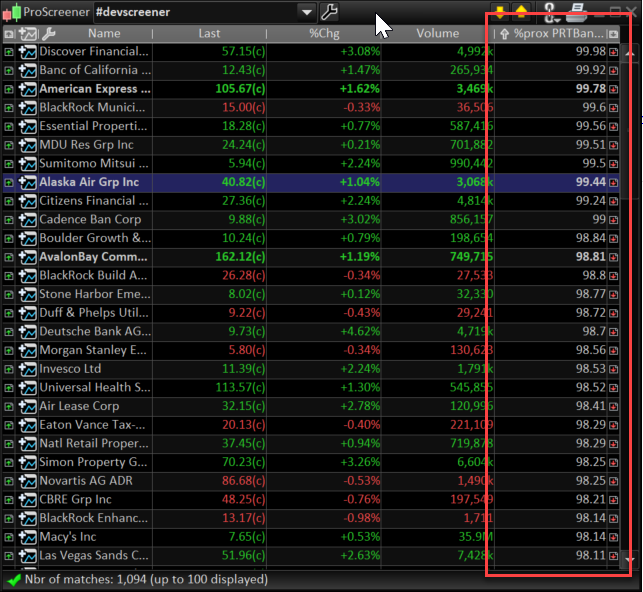Click the +4.62% change cell
Image resolution: width=643 pixels, height=592 pixels.
tap(324, 331)
